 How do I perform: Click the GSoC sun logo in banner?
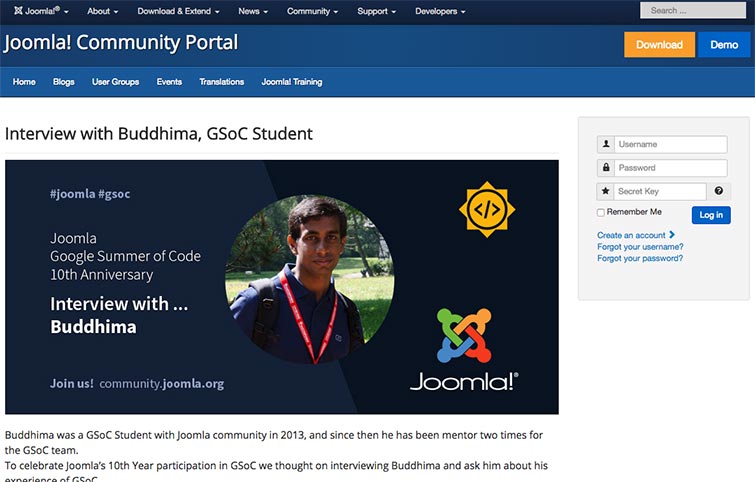pyautogui.click(x=487, y=209)
